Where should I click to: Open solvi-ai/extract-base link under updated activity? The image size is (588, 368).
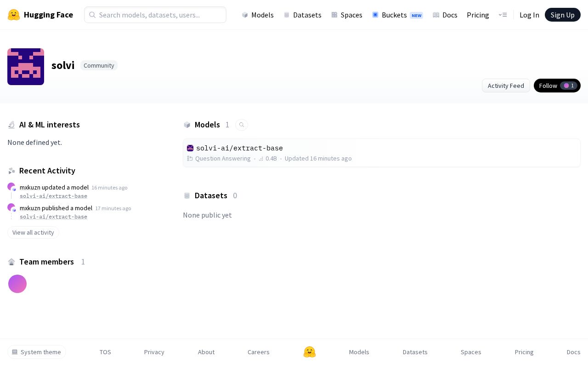click(53, 196)
